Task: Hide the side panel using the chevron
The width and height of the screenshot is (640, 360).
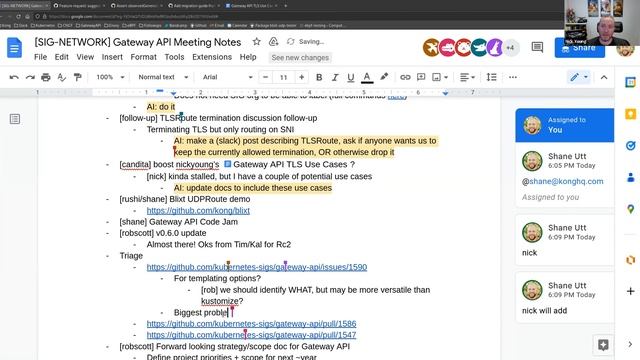Action: (x=630, y=344)
